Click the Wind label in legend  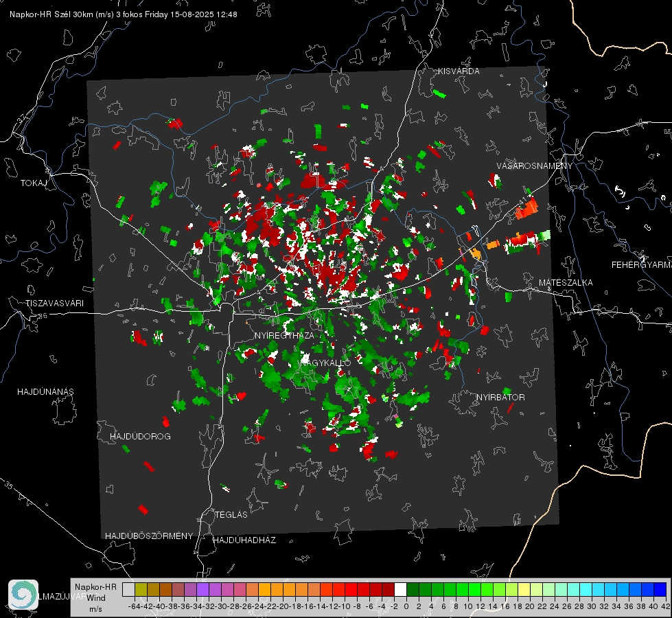(x=96, y=598)
